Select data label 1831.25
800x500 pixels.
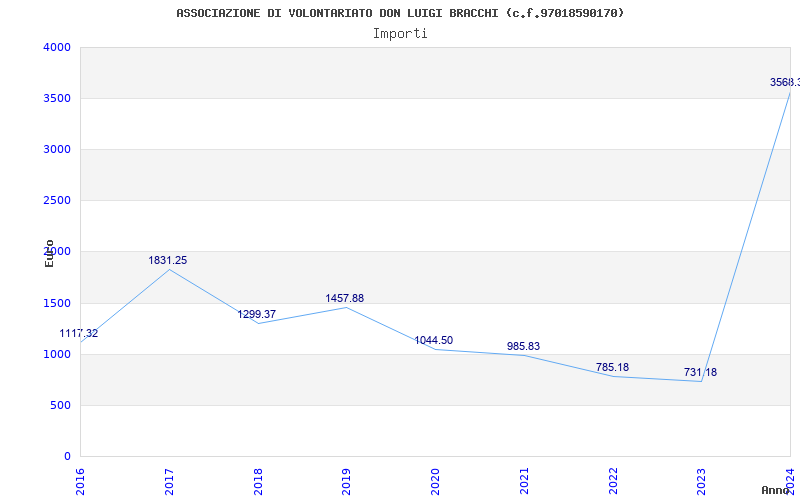point(168,260)
